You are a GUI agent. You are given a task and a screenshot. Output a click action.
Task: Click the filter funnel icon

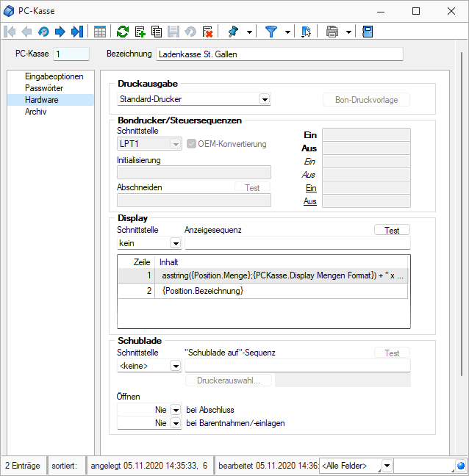[x=271, y=32]
